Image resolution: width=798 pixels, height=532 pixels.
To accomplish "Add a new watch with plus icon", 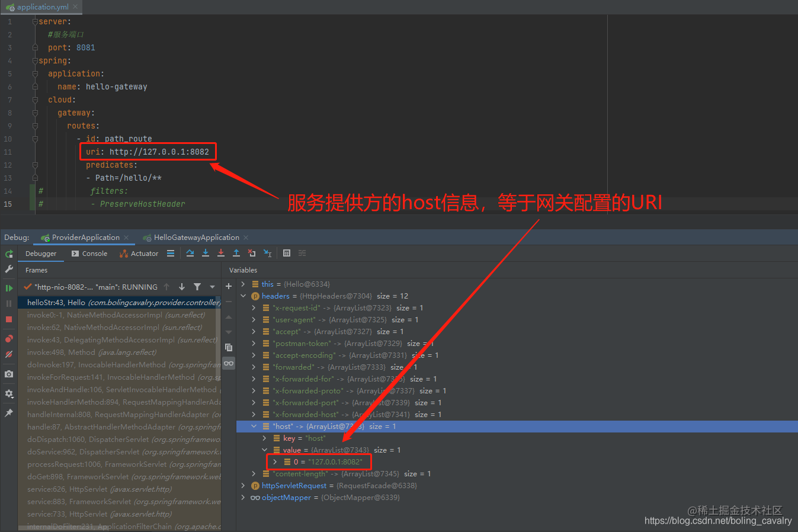I will coord(229,286).
